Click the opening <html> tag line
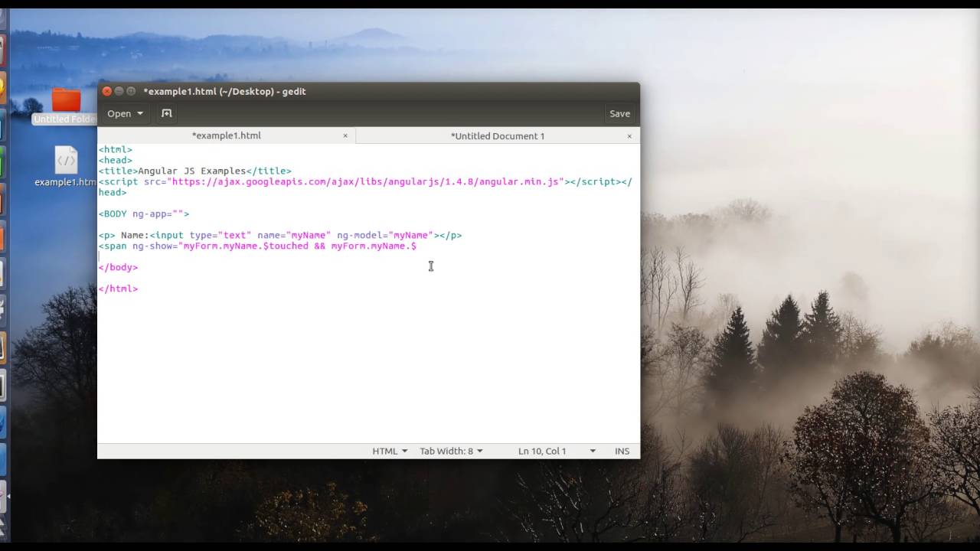Image resolution: width=980 pixels, height=551 pixels. 116,149
